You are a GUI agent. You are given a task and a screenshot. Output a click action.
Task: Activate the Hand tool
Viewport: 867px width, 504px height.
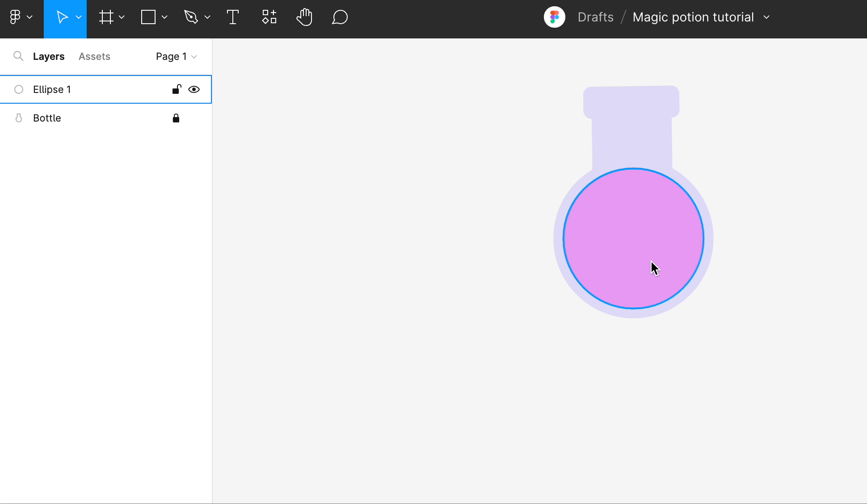[304, 17]
